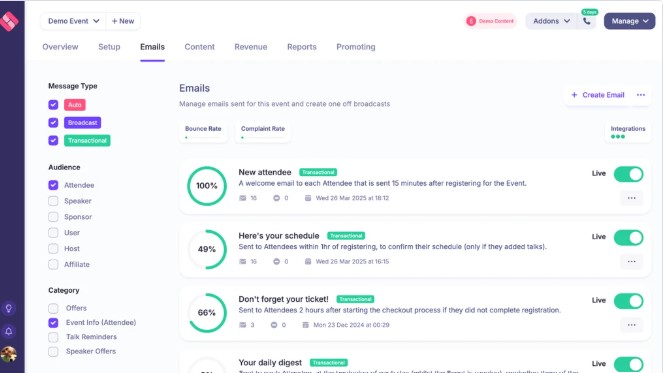
Task: Switch to the Revenue tab
Action: [x=251, y=47]
